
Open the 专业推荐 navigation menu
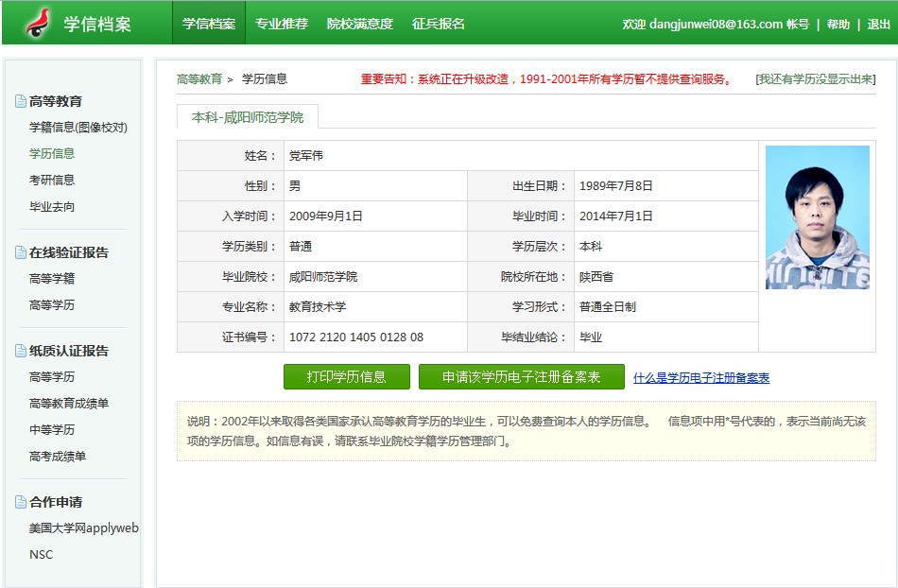(282, 24)
